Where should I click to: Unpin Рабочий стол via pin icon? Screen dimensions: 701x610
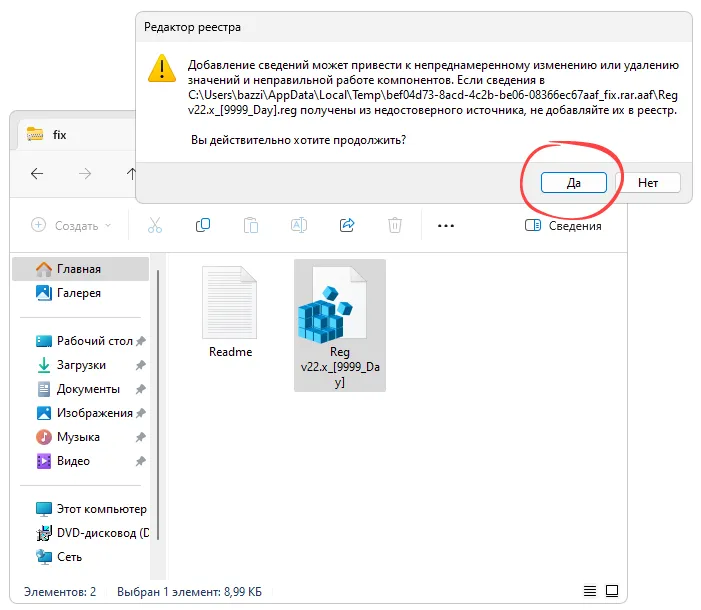point(141,341)
